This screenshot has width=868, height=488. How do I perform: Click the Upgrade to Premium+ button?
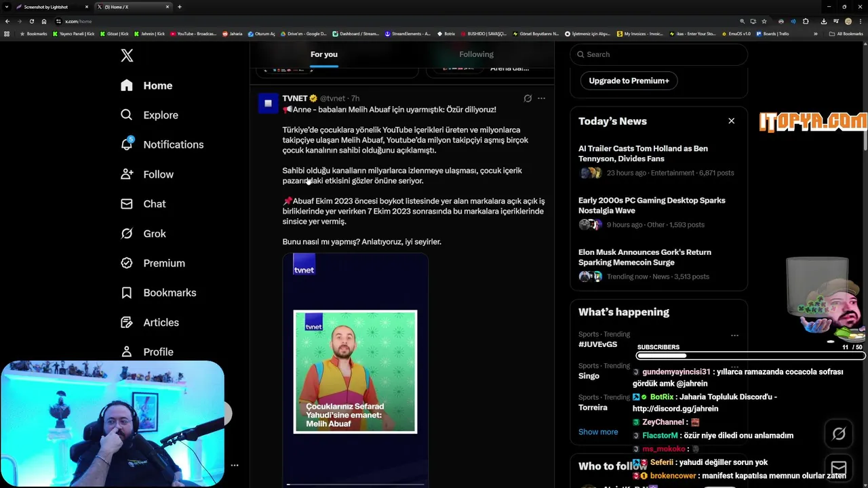[629, 81]
